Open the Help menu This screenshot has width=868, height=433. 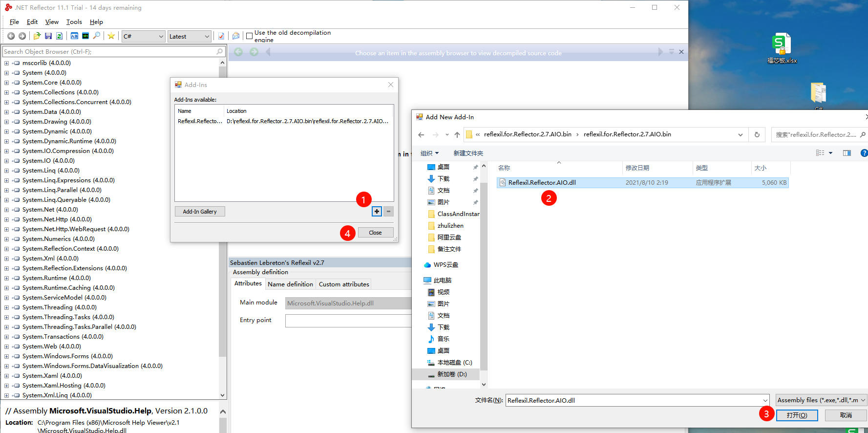point(96,22)
